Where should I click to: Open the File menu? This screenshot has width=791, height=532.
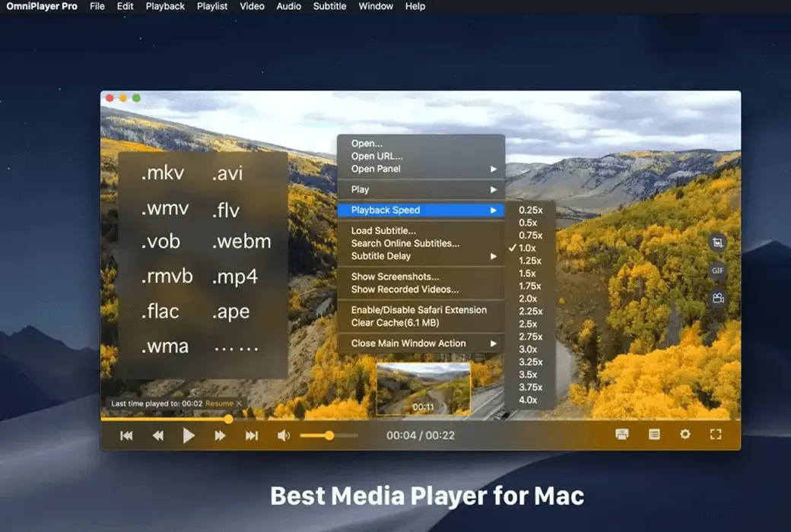[97, 6]
